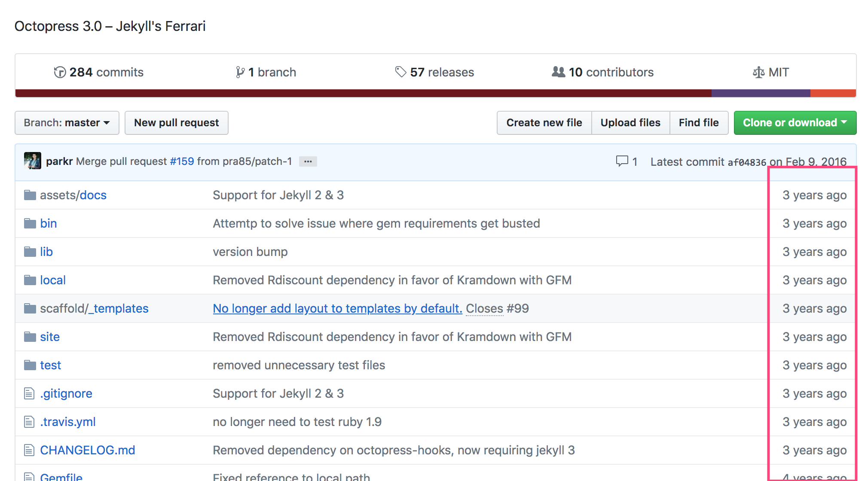
Task: Expand the Clone or download menu
Action: 795,123
